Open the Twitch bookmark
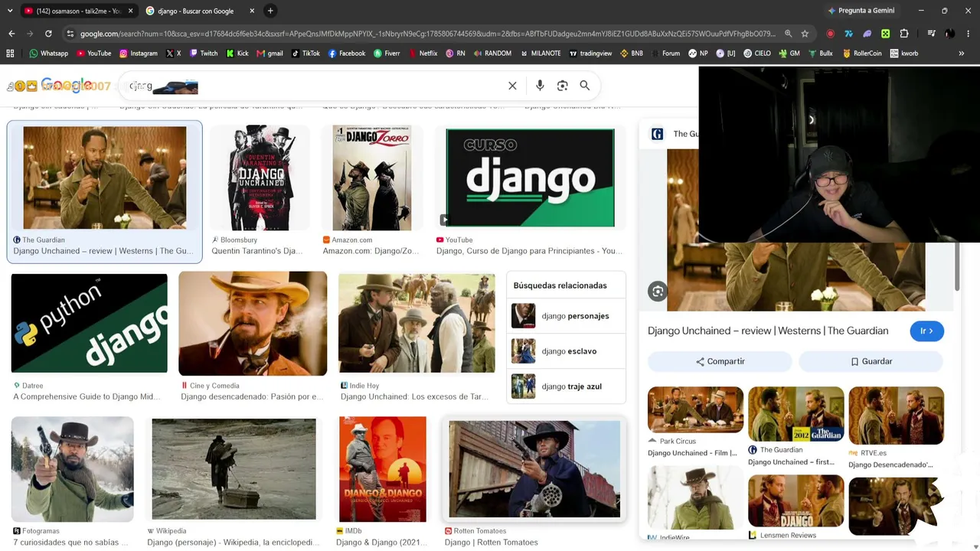This screenshot has height=551, width=980. 203,54
